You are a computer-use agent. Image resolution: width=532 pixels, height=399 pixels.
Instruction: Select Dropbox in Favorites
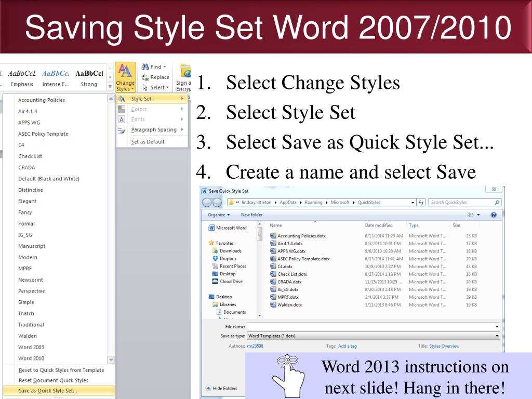point(224,259)
